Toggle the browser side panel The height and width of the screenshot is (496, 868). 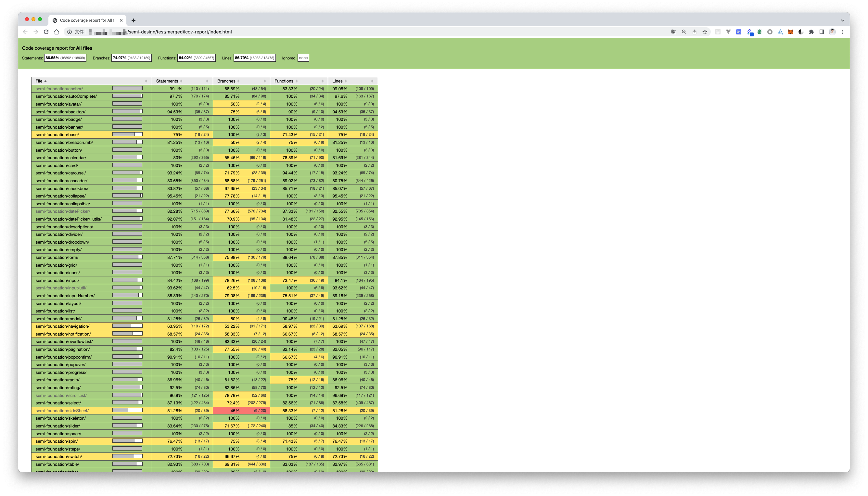click(x=822, y=32)
